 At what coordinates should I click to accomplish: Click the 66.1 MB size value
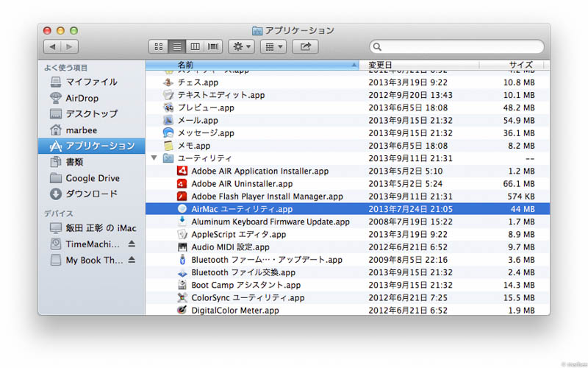coord(519,183)
